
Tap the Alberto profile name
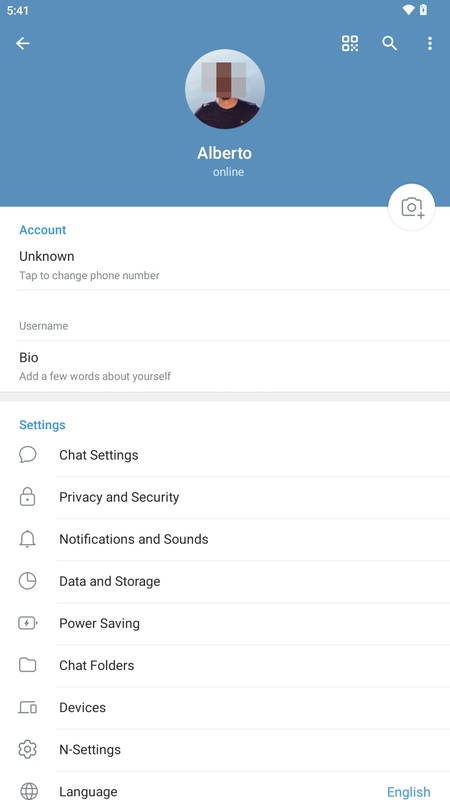pos(224,153)
